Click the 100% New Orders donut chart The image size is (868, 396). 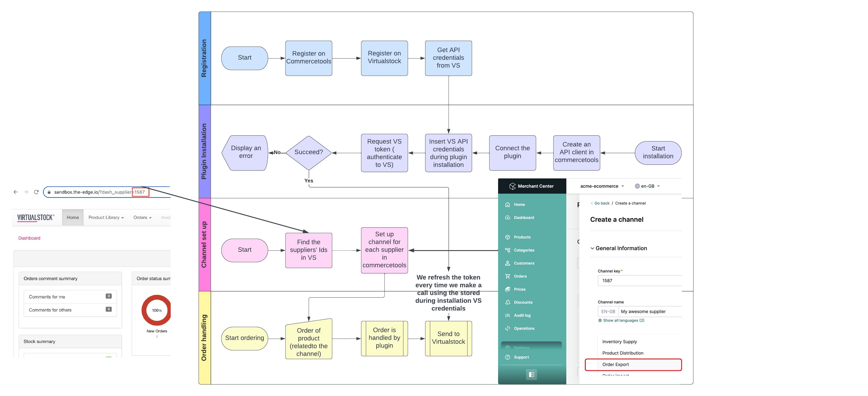click(x=156, y=310)
